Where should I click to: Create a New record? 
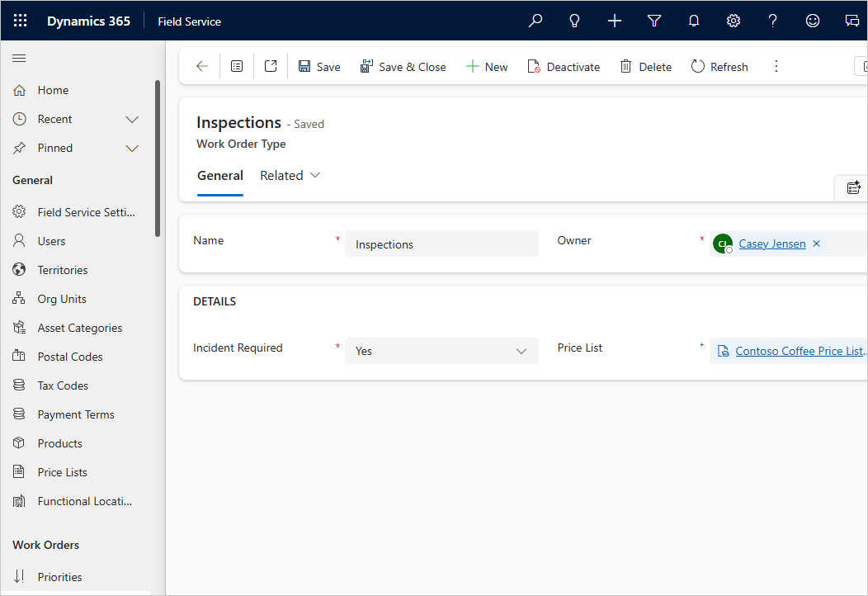(487, 67)
